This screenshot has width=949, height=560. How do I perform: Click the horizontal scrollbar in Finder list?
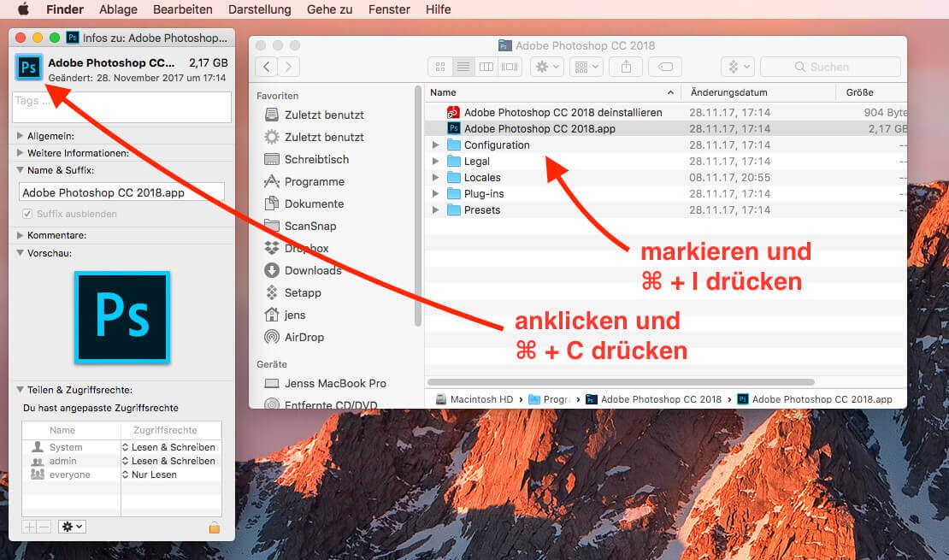pyautogui.click(x=621, y=382)
